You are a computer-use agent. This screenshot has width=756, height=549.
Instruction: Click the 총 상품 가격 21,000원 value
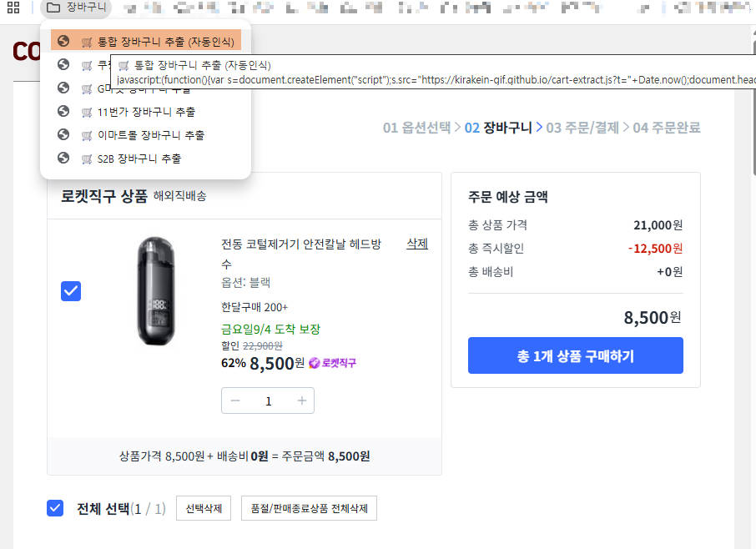click(x=658, y=225)
